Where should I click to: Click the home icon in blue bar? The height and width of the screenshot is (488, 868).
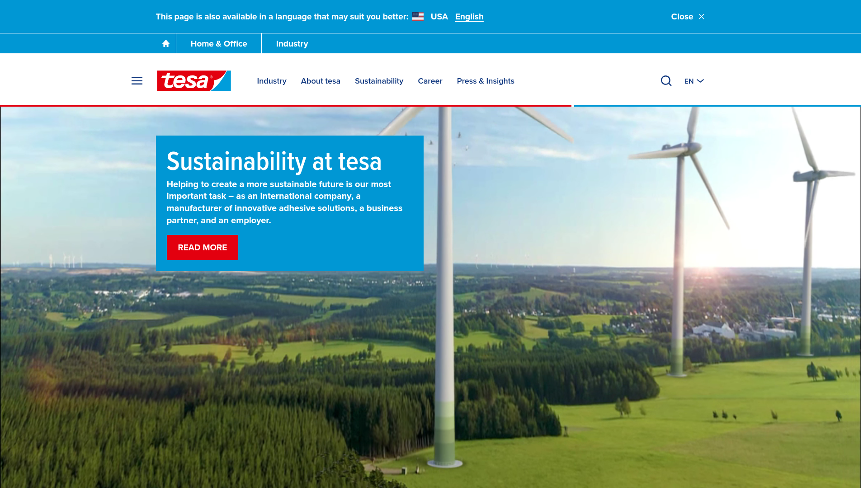click(x=166, y=43)
